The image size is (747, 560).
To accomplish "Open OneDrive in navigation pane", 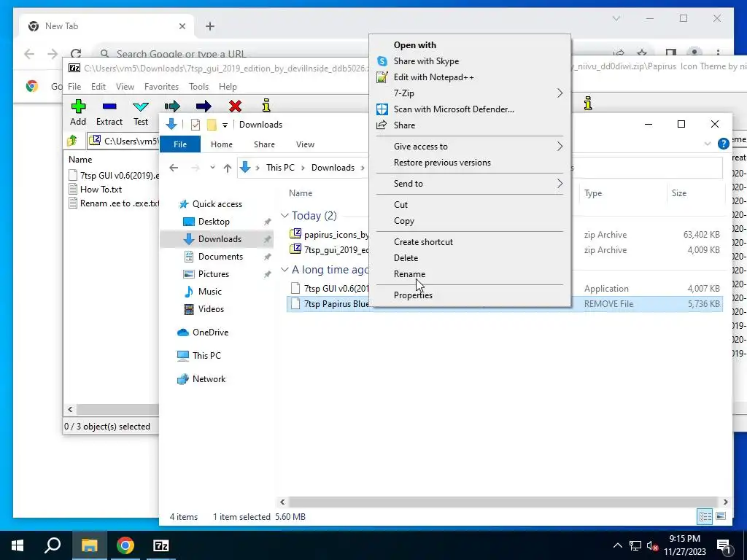I will (x=210, y=332).
